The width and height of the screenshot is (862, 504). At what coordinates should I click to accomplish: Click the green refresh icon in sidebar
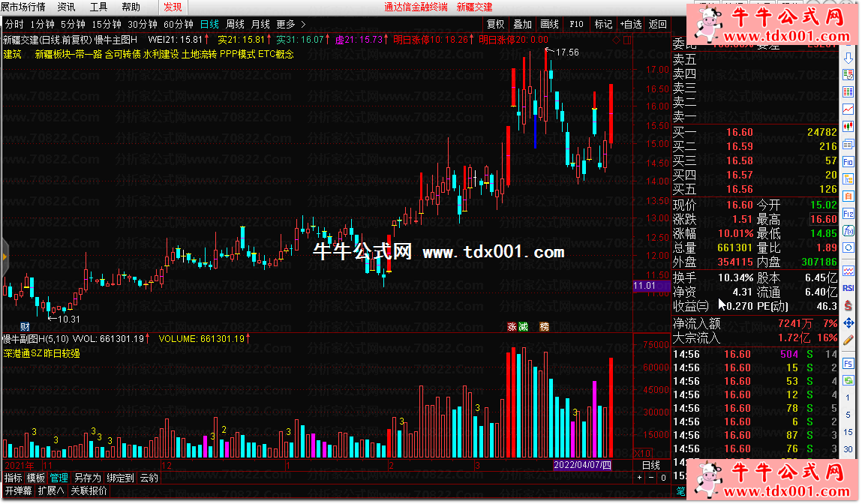coord(848,380)
